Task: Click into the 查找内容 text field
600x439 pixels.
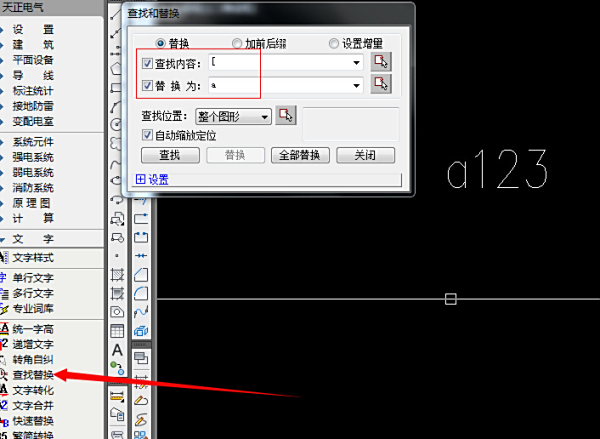Action: click(286, 62)
